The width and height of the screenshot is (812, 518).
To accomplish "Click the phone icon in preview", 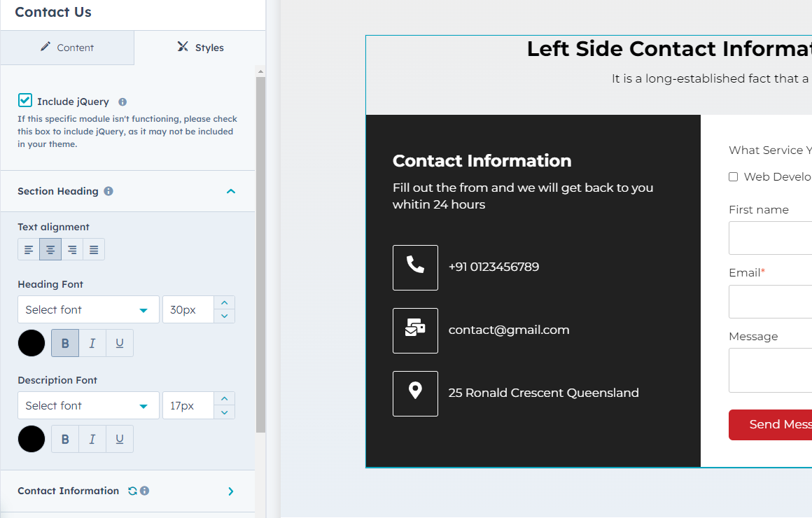I will (415, 267).
